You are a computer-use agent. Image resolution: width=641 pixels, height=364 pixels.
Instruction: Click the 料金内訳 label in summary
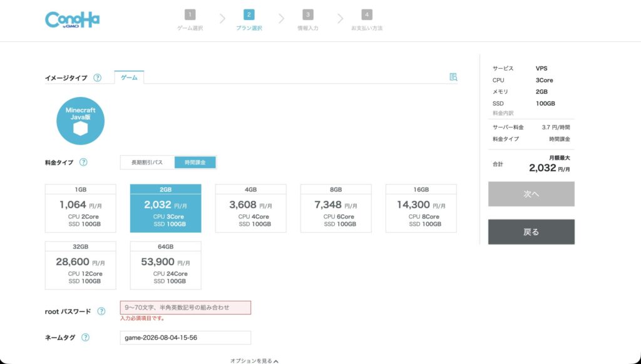click(503, 113)
